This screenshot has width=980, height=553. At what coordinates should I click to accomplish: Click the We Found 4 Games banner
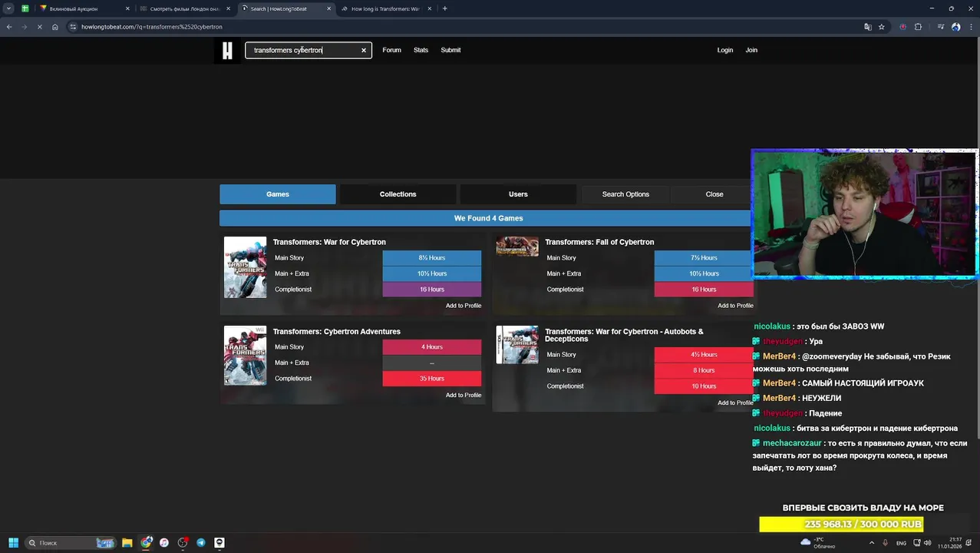[488, 218]
